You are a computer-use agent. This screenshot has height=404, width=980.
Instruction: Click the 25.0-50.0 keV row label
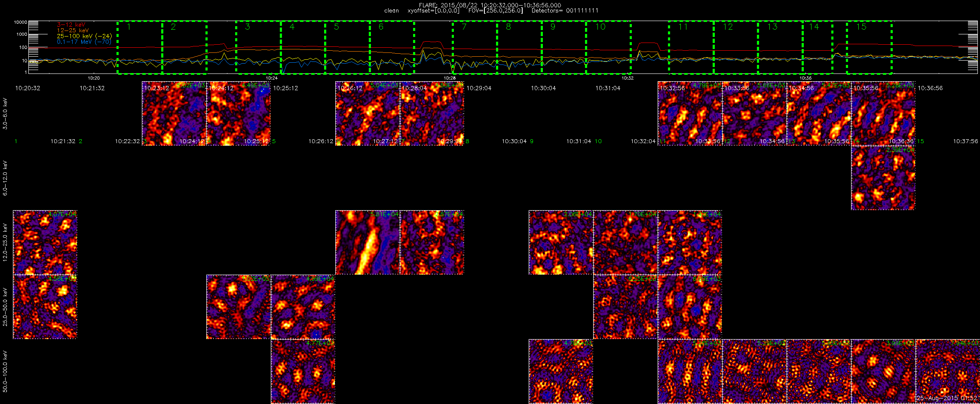point(5,307)
